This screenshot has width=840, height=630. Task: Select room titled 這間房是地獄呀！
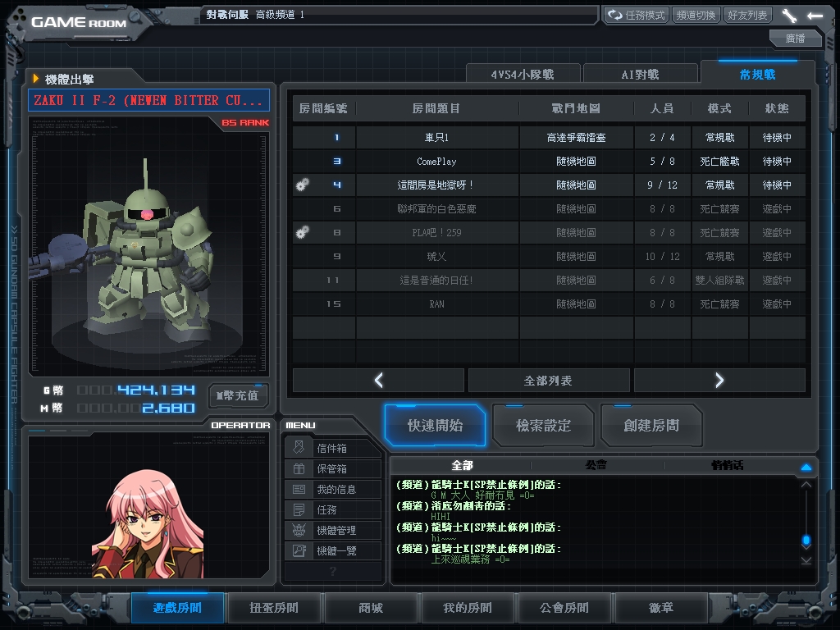(x=549, y=185)
